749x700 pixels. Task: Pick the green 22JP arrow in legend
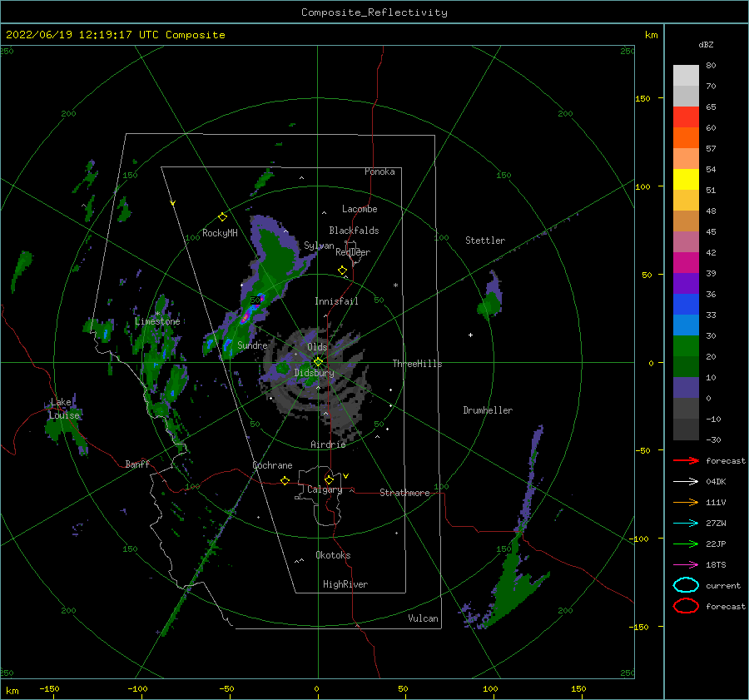[686, 544]
